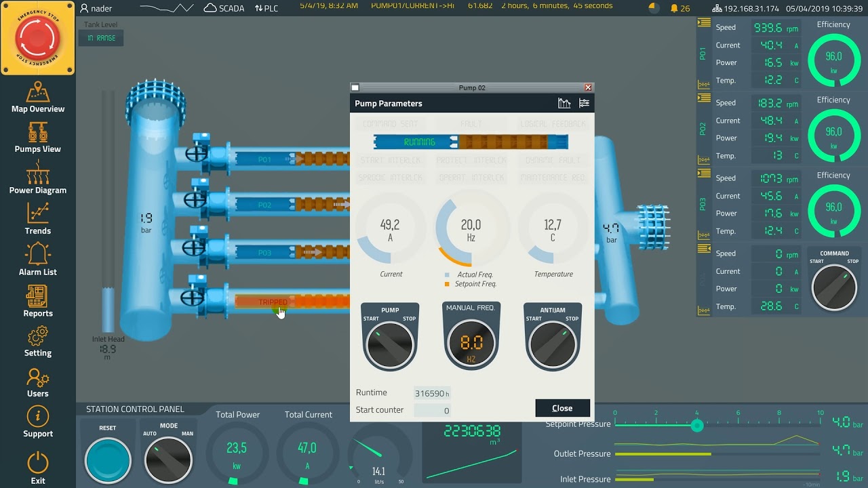Select the TRIPPED pump in the diagram

(292, 302)
